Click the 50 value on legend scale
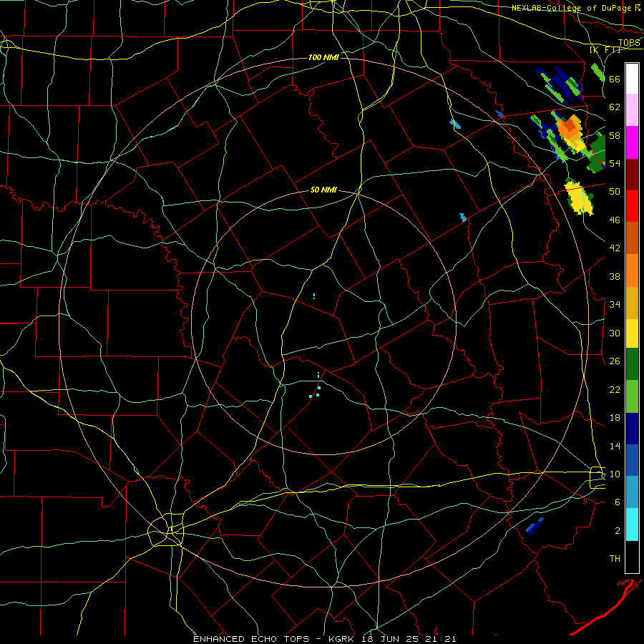Screen dimensions: 644x644 tap(615, 192)
